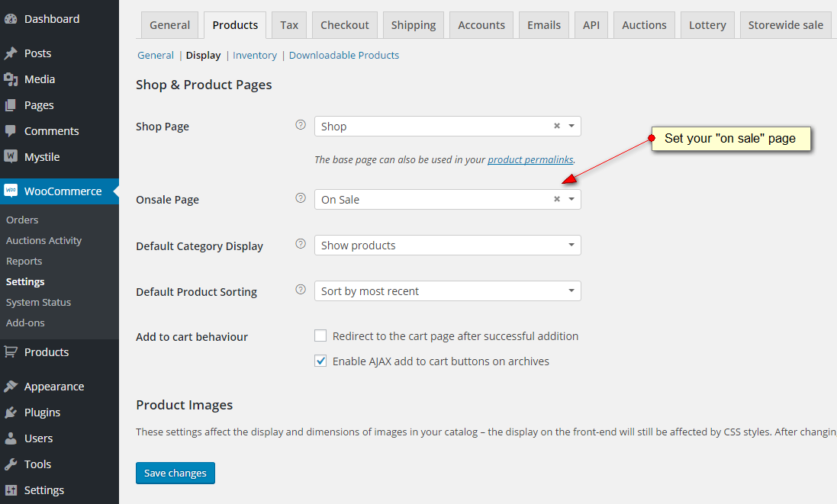Click the Media icon in sidebar
837x504 pixels.
pos(11,79)
